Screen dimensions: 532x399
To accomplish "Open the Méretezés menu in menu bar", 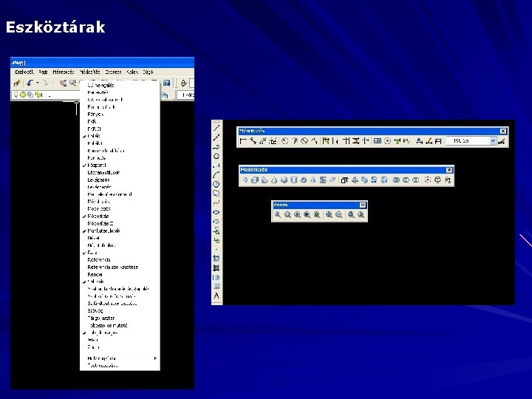I will point(64,72).
